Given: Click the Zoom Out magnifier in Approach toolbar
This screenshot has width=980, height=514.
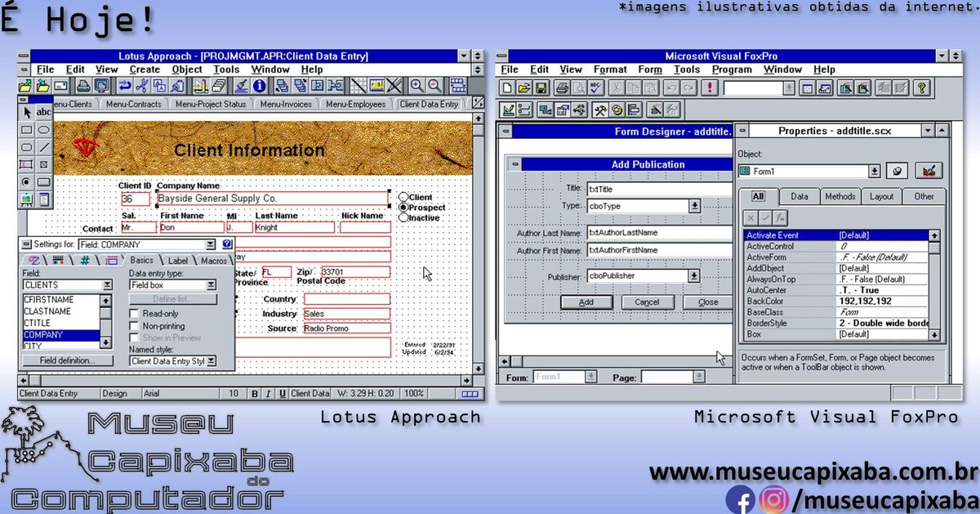Looking at the screenshot, I should click(x=434, y=86).
